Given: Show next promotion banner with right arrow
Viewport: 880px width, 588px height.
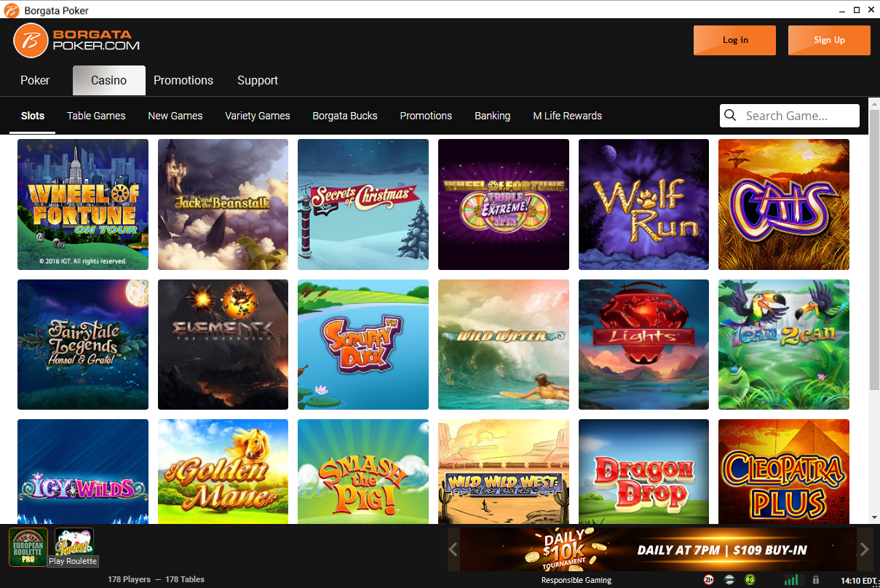Looking at the screenshot, I should click(x=865, y=549).
